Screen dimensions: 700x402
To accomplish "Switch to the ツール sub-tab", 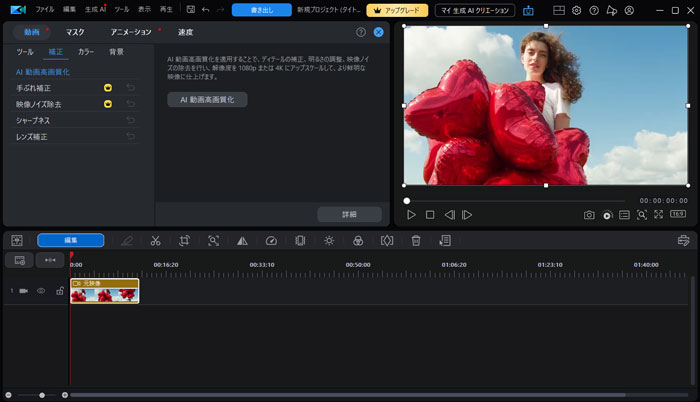I will (x=25, y=52).
